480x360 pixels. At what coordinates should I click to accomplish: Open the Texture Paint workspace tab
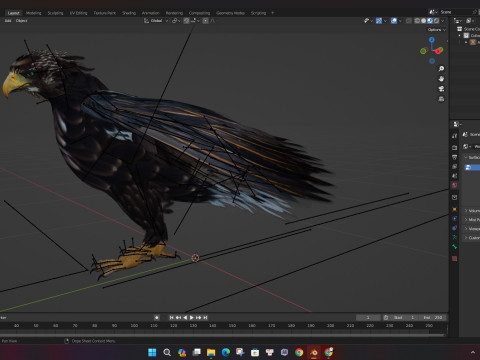(105, 13)
